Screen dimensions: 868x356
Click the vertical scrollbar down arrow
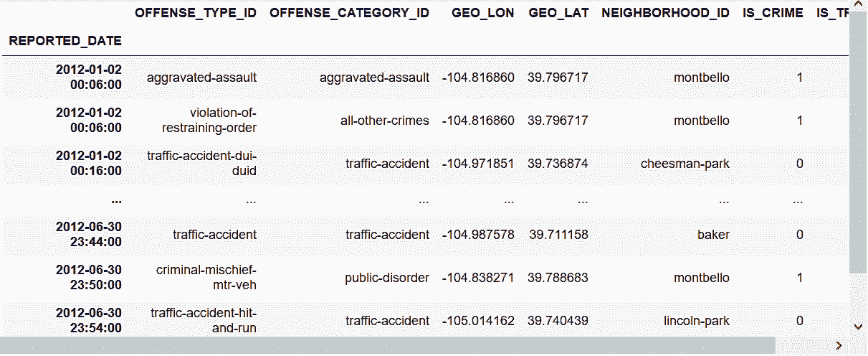(x=858, y=327)
